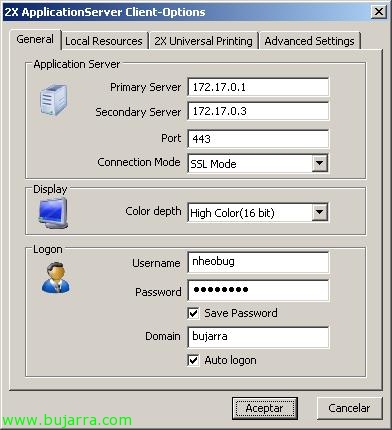Open the Color depth dropdown arrow
The image size is (392, 430).
[319, 212]
